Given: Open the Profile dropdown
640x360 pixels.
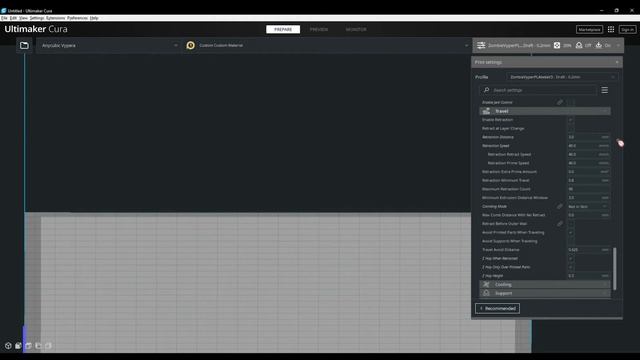Looking at the screenshot, I should point(562,77).
